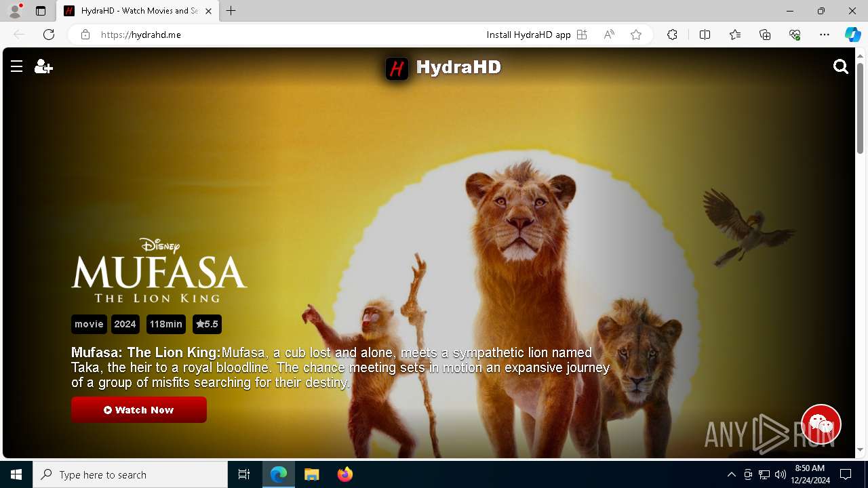Click the Mufasa The Lion King title logo
Viewport: 868px width, 488px height.
(x=159, y=270)
